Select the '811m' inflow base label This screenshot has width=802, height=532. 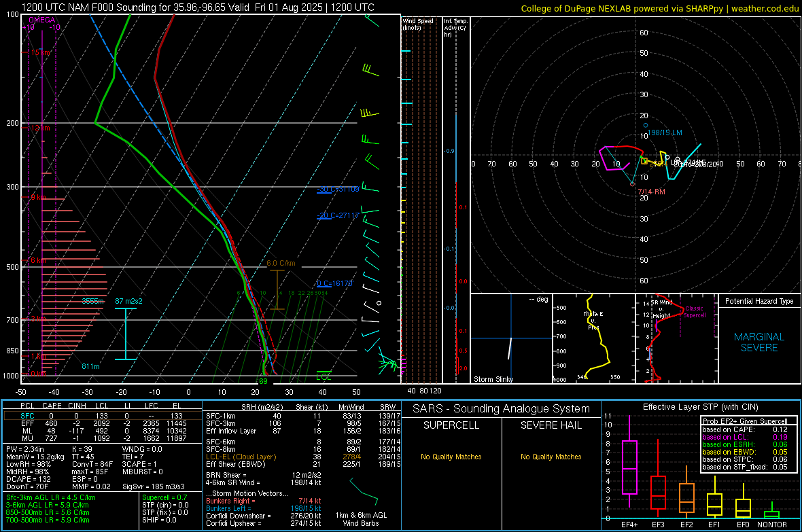90,366
